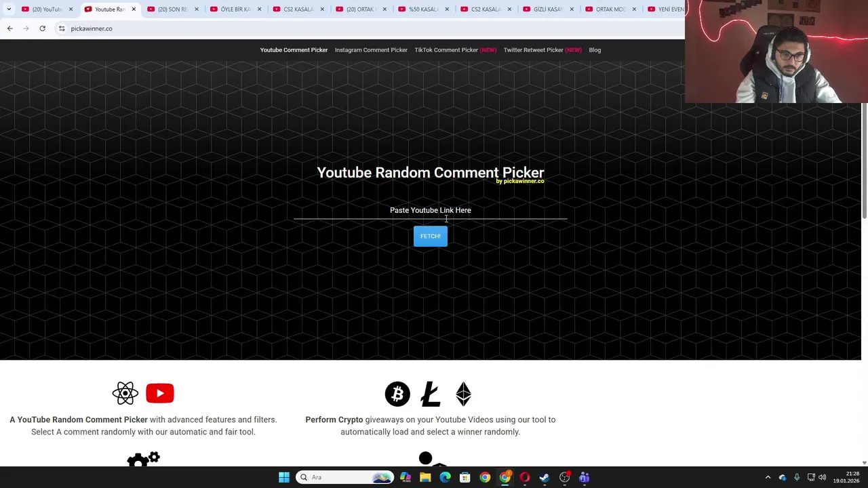
Task: Click the microphone tray icon
Action: tap(797, 477)
